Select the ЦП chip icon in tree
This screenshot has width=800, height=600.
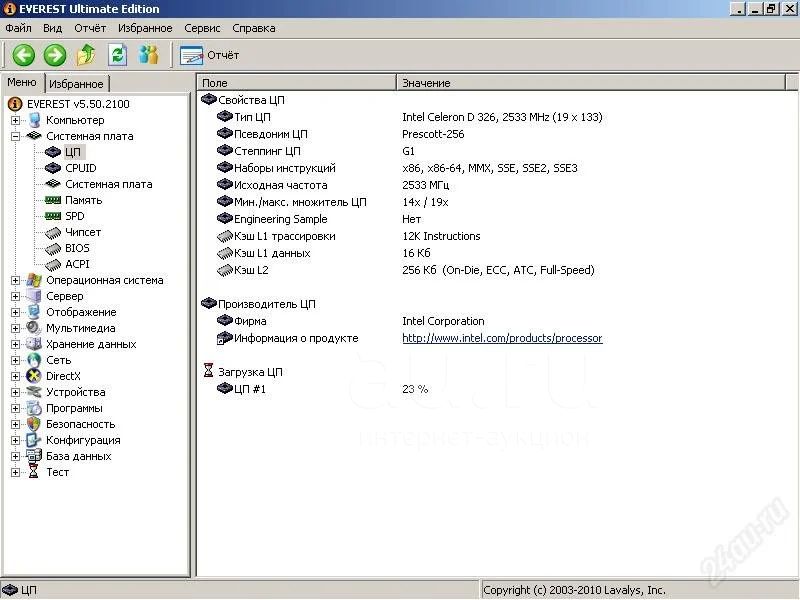coord(53,152)
